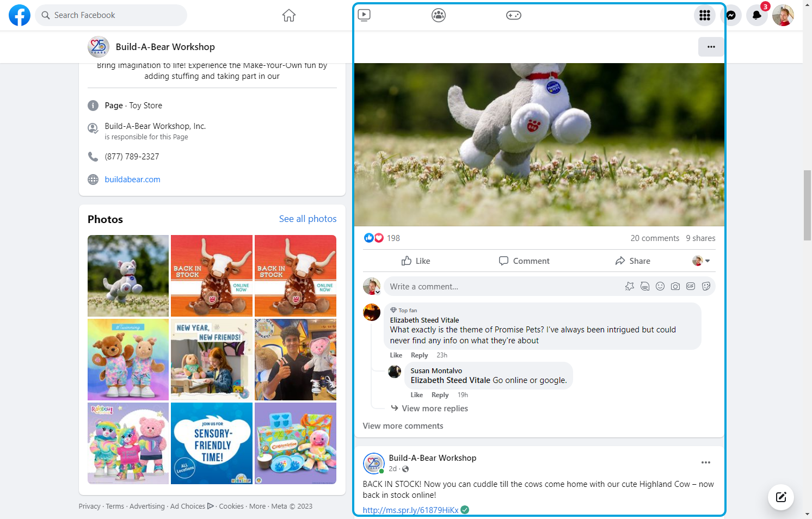The width and height of the screenshot is (812, 519).
Task: Open the Gaming tab icon
Action: pos(514,15)
